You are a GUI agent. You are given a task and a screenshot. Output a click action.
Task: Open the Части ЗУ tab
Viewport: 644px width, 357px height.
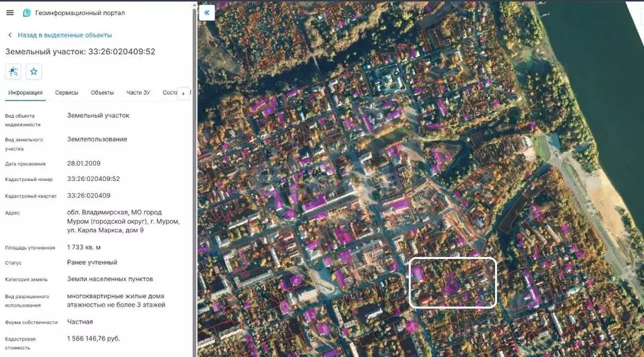coord(138,93)
